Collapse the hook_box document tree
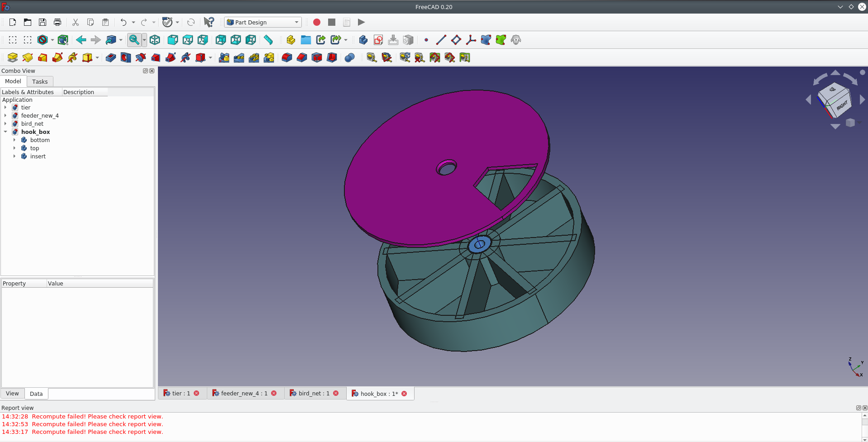 [5, 132]
